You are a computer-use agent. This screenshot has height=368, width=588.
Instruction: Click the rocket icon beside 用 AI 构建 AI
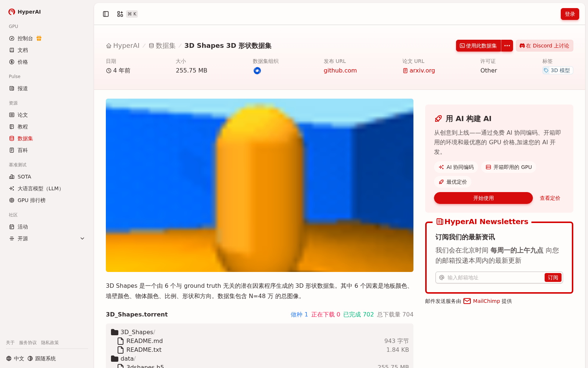(438, 118)
